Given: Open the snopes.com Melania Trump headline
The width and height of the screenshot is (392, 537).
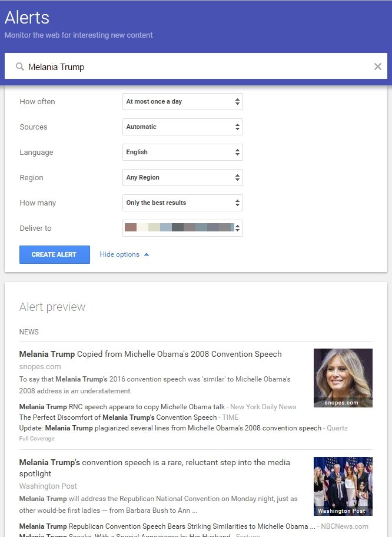Looking at the screenshot, I should (150, 354).
